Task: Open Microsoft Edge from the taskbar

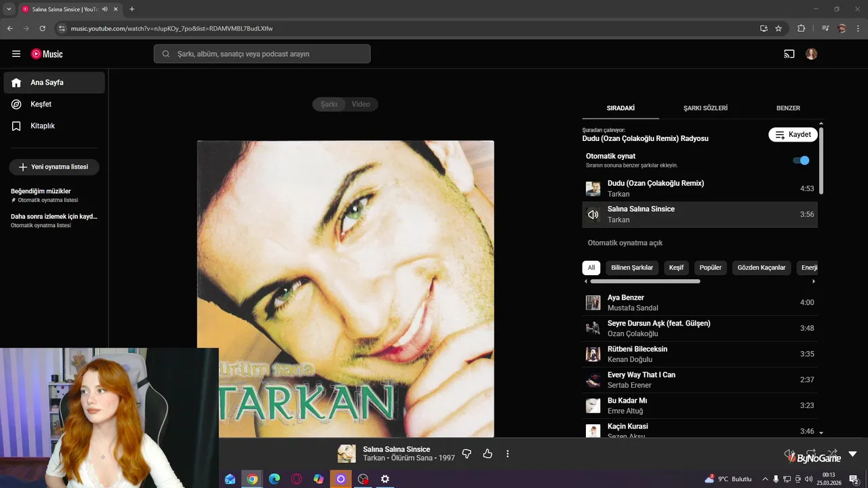Action: click(274, 479)
